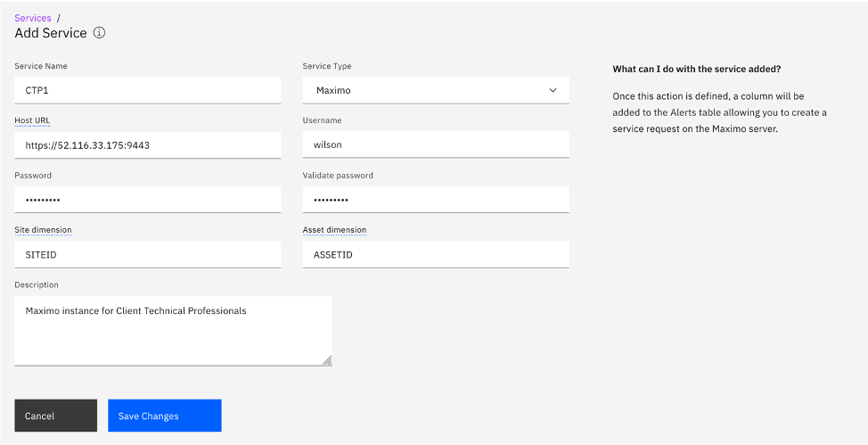Click the Asset dimension field with ASSETID
The width and height of the screenshot is (868, 445).
[436, 255]
